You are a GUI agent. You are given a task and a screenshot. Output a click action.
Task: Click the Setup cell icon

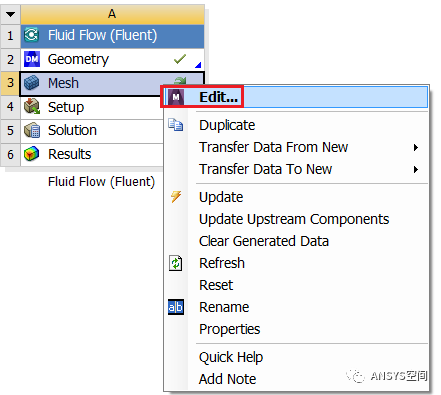(x=32, y=106)
